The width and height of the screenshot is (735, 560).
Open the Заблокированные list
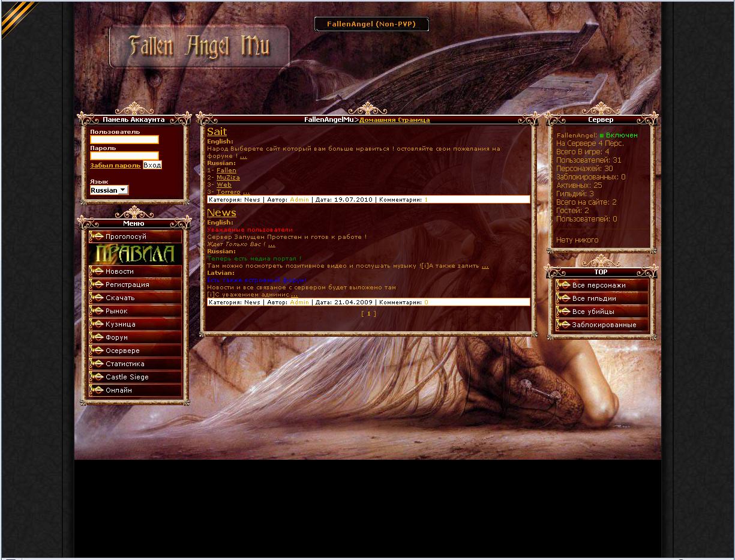602,325
